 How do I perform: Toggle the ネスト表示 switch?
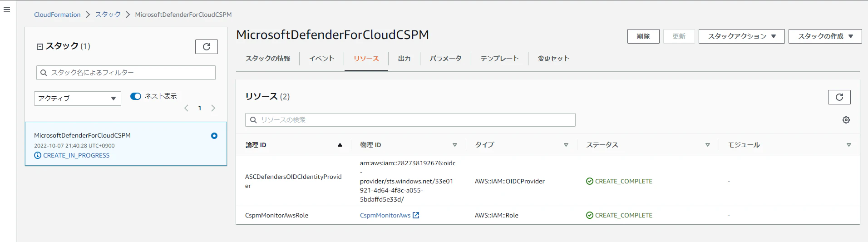[135, 96]
